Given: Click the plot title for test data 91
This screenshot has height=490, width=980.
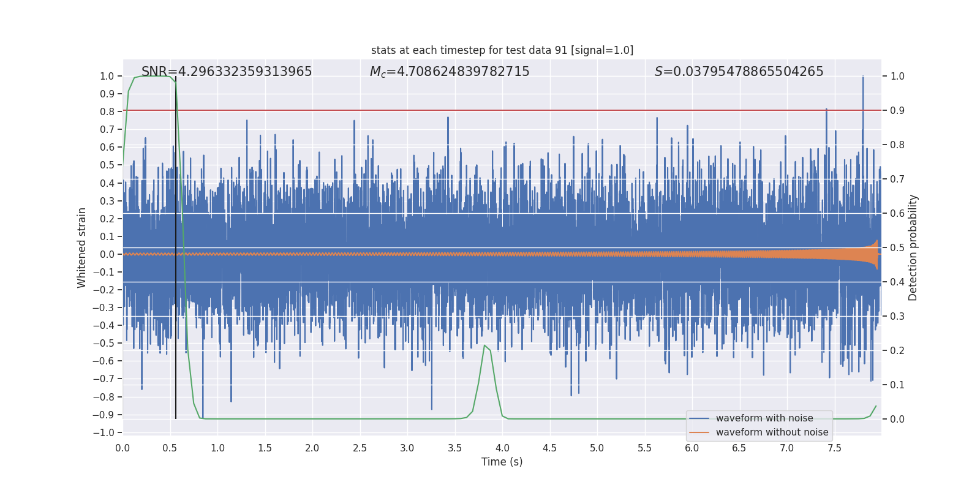Looking at the screenshot, I should coord(502,50).
